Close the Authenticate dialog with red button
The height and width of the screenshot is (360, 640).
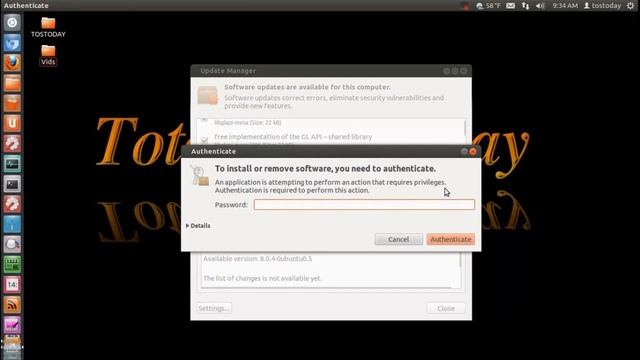click(473, 151)
